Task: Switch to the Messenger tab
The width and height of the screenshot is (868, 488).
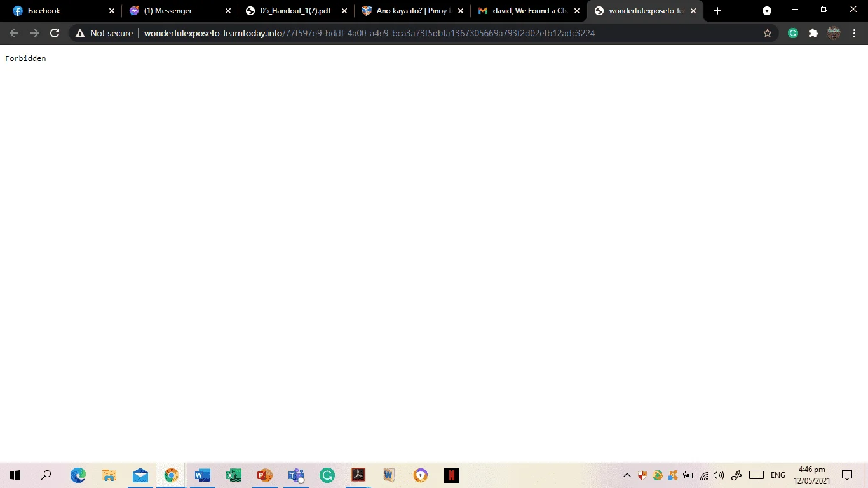Action: [x=180, y=11]
